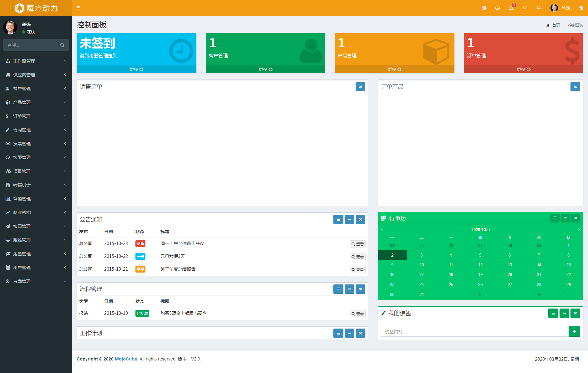
Task: View the 周一上午全体员工会议 notice
Action: click(x=357, y=244)
